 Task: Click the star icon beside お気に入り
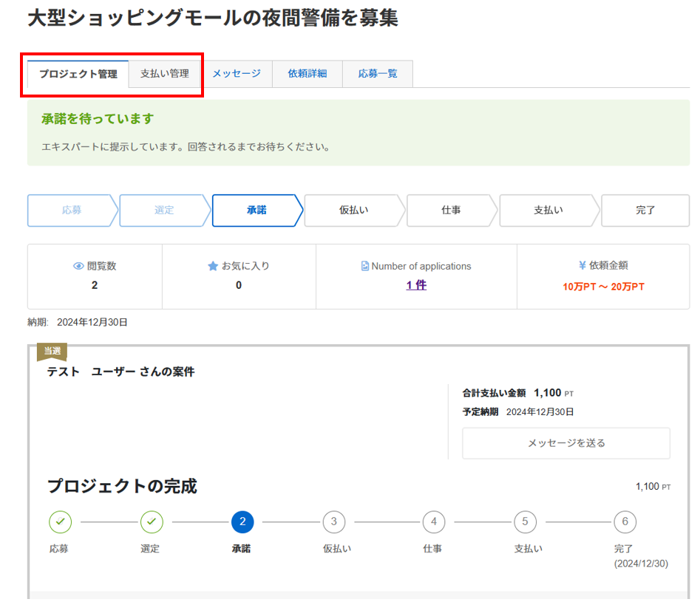213,266
